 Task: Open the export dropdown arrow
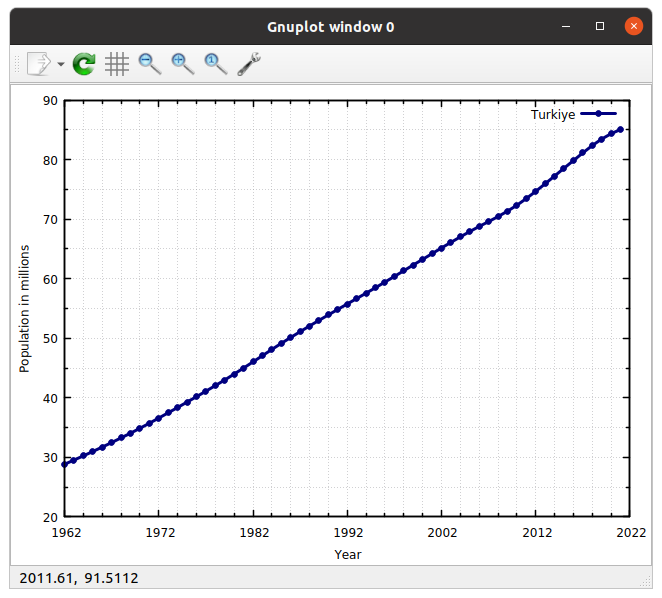click(x=61, y=65)
